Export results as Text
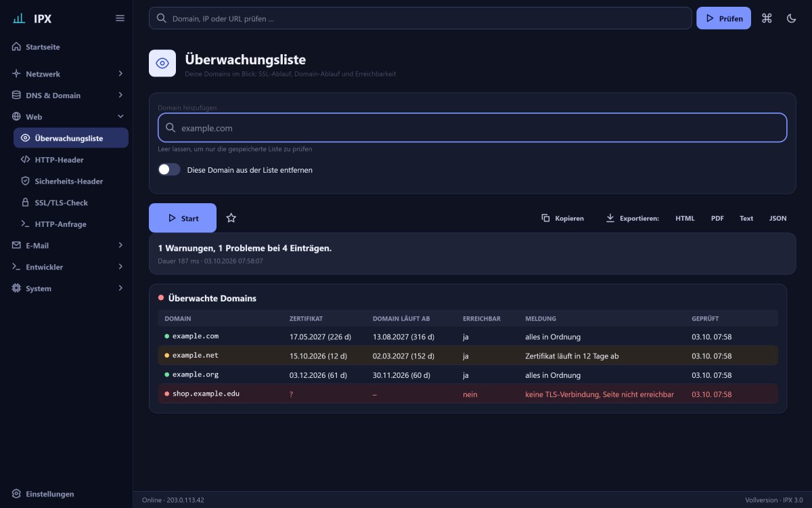This screenshot has width=812, height=508. click(746, 218)
